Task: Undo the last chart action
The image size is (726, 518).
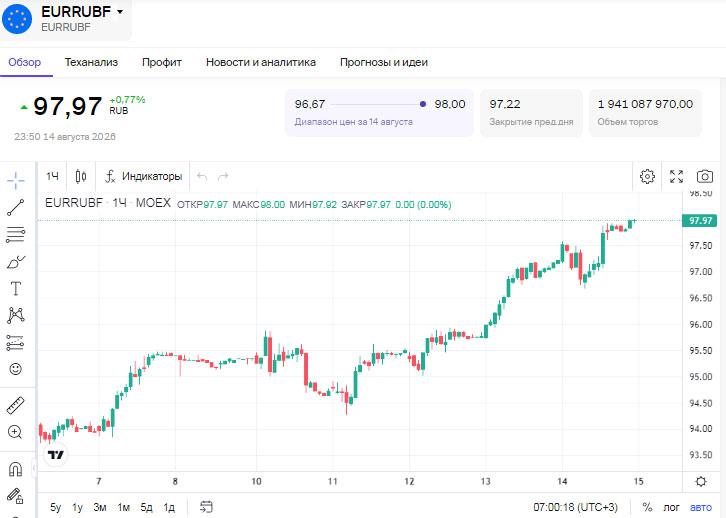Action: coord(201,176)
